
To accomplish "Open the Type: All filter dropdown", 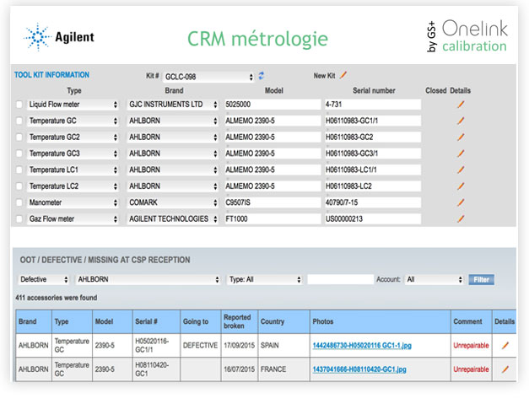I will pyautogui.click(x=265, y=279).
